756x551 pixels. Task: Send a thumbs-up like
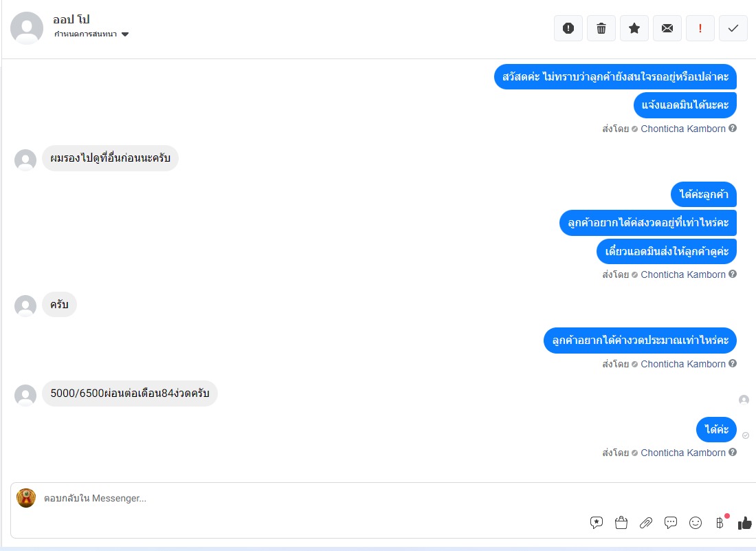coord(744,523)
